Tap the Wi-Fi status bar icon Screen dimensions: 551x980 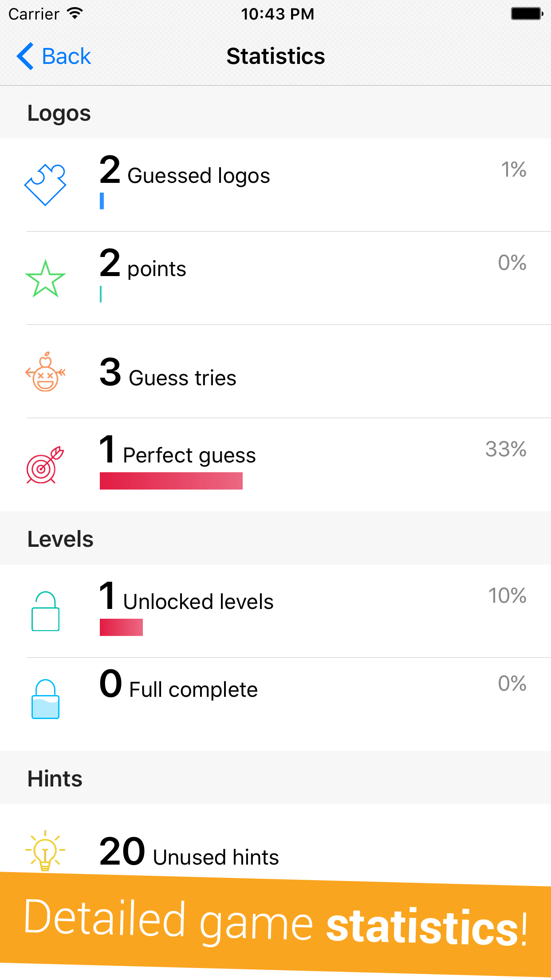(75, 13)
